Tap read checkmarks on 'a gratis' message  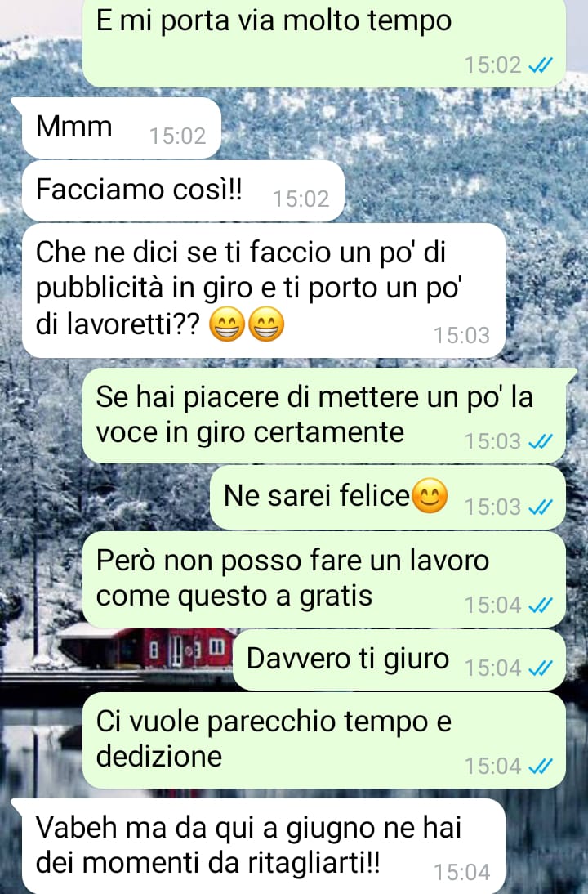540,605
